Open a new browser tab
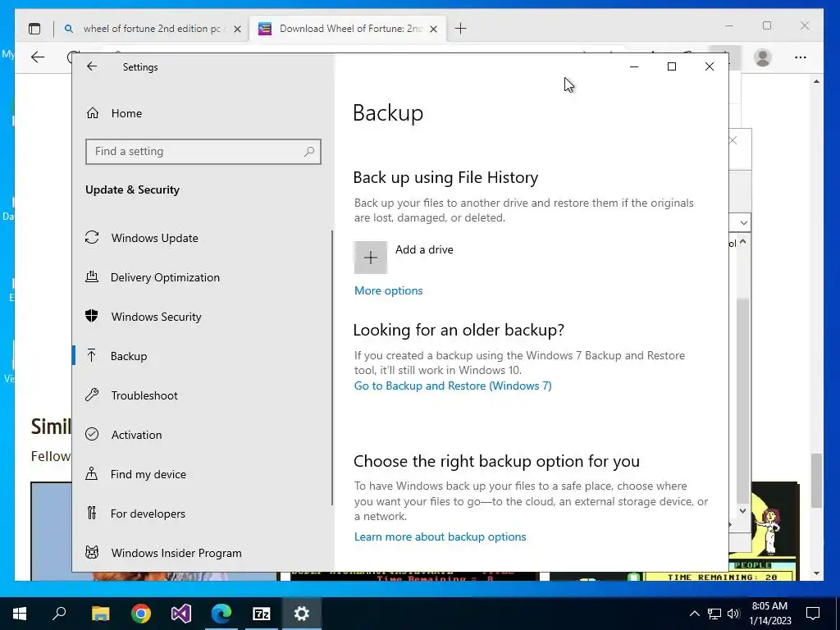This screenshot has width=840, height=630. (x=460, y=29)
